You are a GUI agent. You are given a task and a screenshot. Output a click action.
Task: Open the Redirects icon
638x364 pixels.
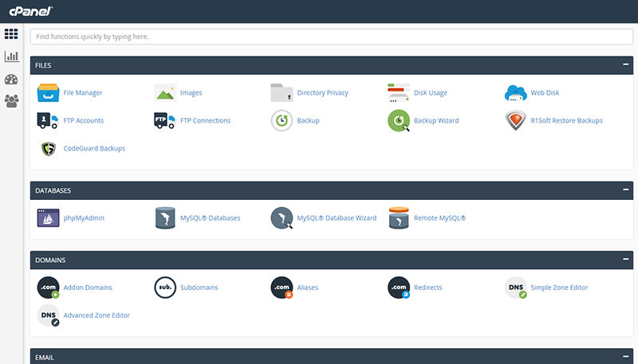tap(398, 288)
